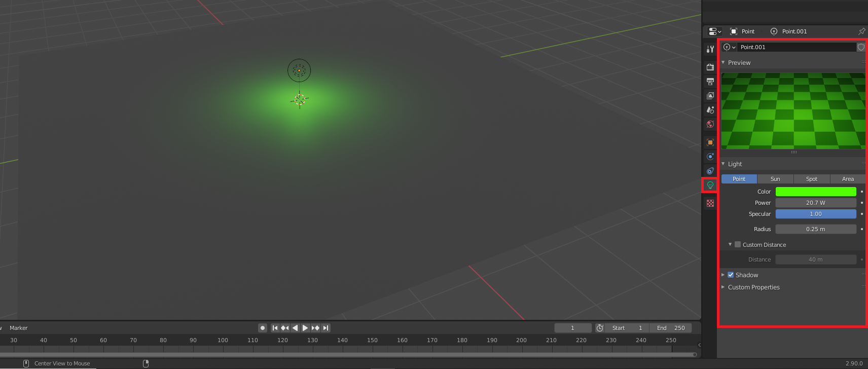This screenshot has height=369, width=868.
Task: Click the End frame field
Action: point(671,328)
